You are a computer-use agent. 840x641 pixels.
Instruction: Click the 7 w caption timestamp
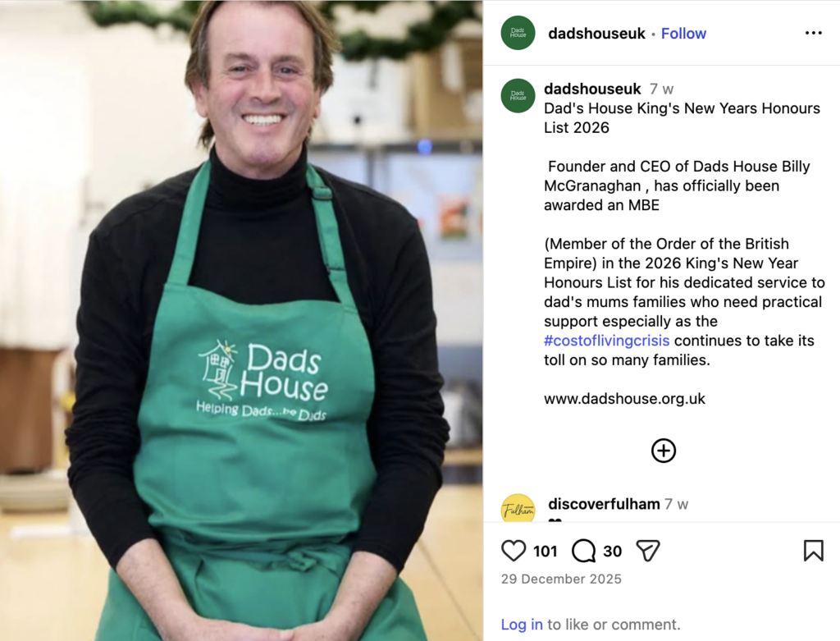coord(662,89)
